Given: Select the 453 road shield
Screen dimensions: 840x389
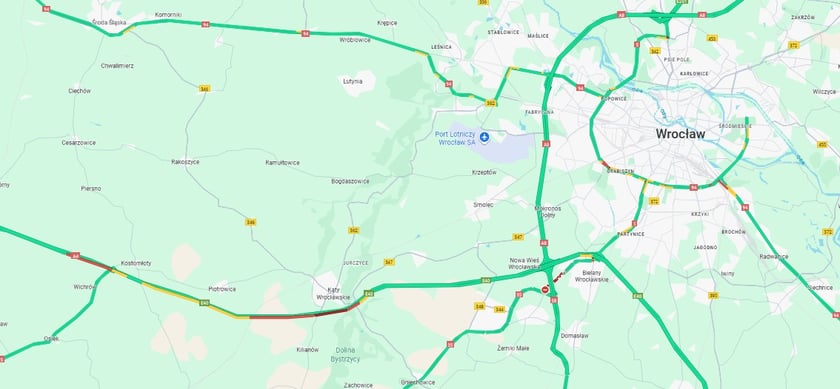Looking at the screenshot, I should [x=712, y=38].
